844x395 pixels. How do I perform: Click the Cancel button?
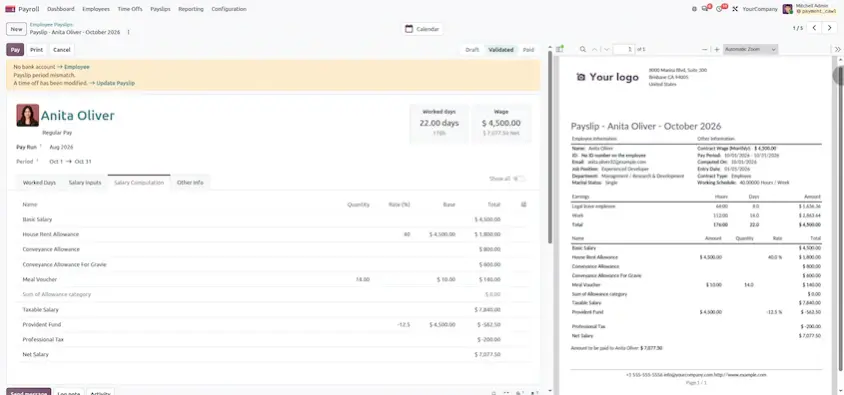tap(62, 50)
